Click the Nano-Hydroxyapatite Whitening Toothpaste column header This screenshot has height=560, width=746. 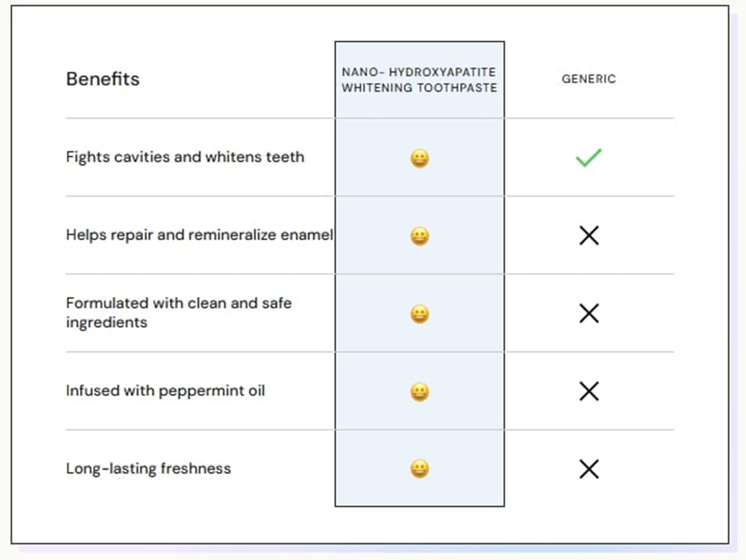pos(419,80)
